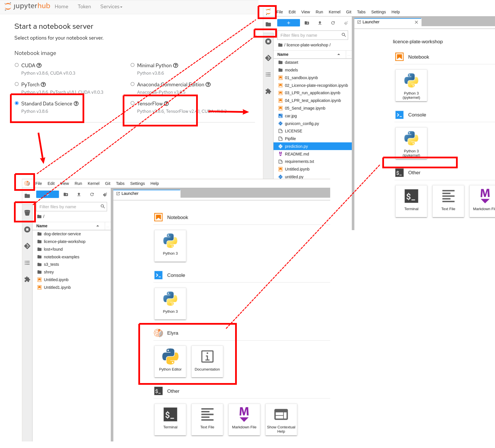Show table of contents in Elyra JupyterLab
Viewport: 495px width, 448px height.
(27, 263)
